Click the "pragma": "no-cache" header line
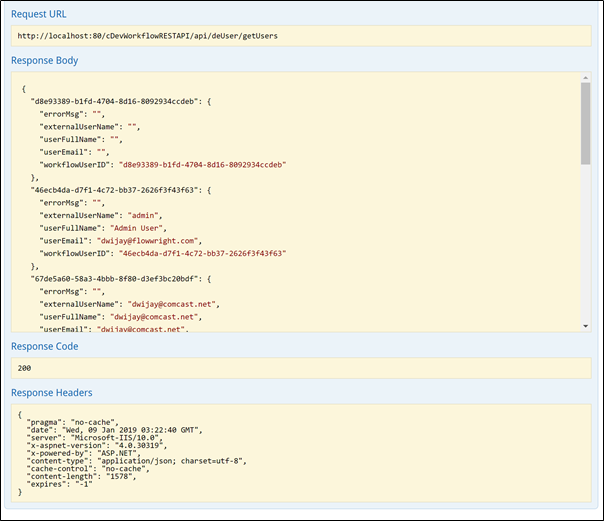Screen dimensions: 604x521 tap(72, 422)
